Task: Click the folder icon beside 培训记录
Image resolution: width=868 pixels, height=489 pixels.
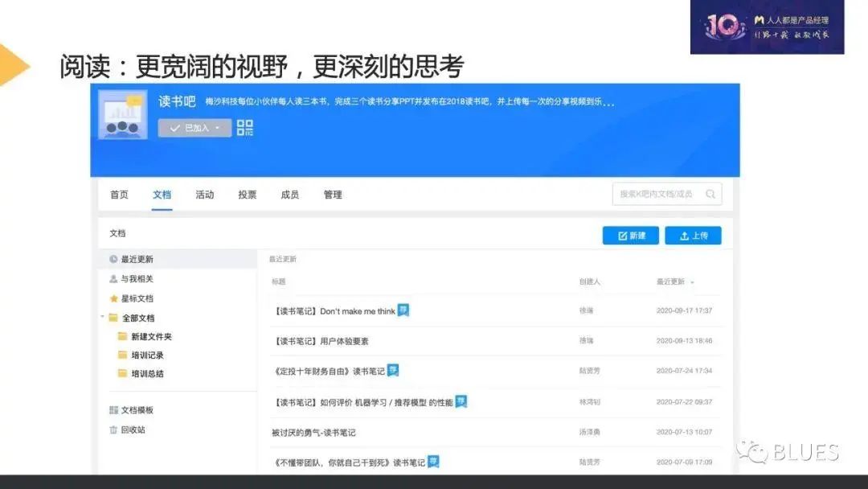Action: pos(122,355)
